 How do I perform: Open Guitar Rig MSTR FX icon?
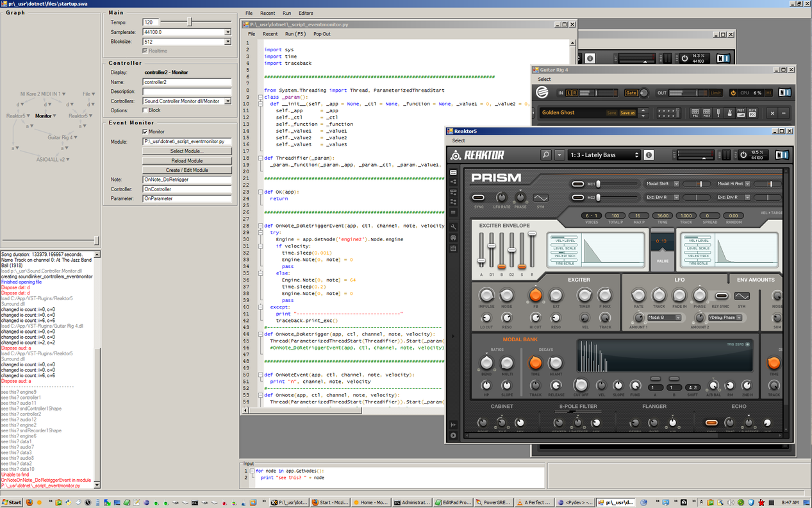752,113
